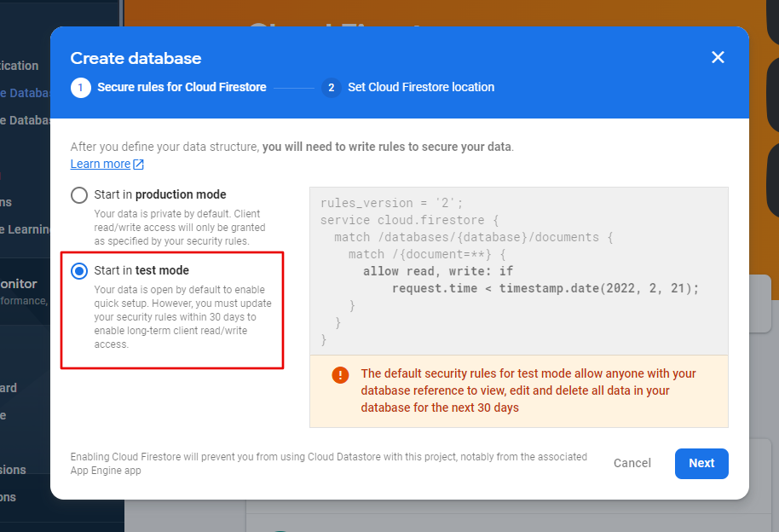Click the Next button
Viewport: 779px width, 532px height.
click(x=701, y=463)
